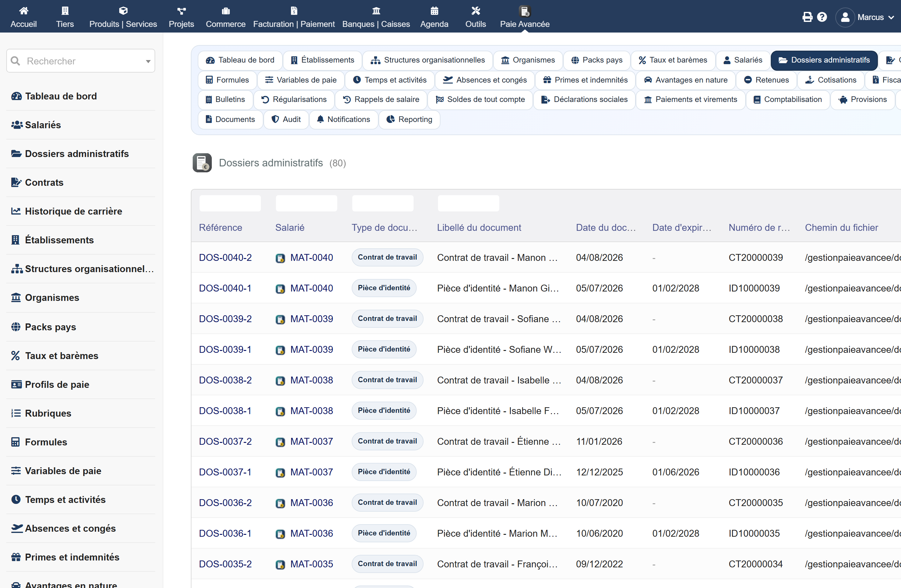Switch to the Bulletins tab
The width and height of the screenshot is (901, 588).
(225, 99)
